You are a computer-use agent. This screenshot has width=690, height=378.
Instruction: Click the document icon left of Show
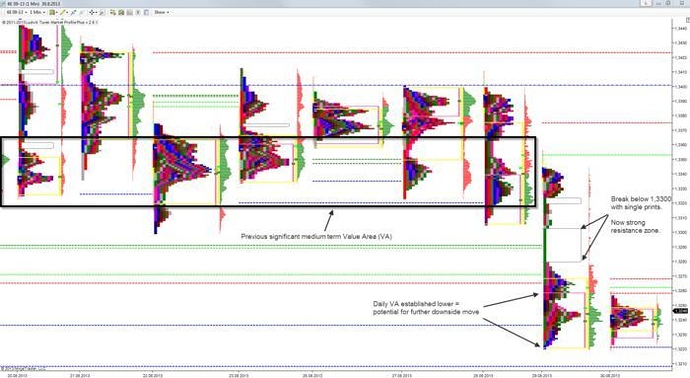[x=146, y=12]
